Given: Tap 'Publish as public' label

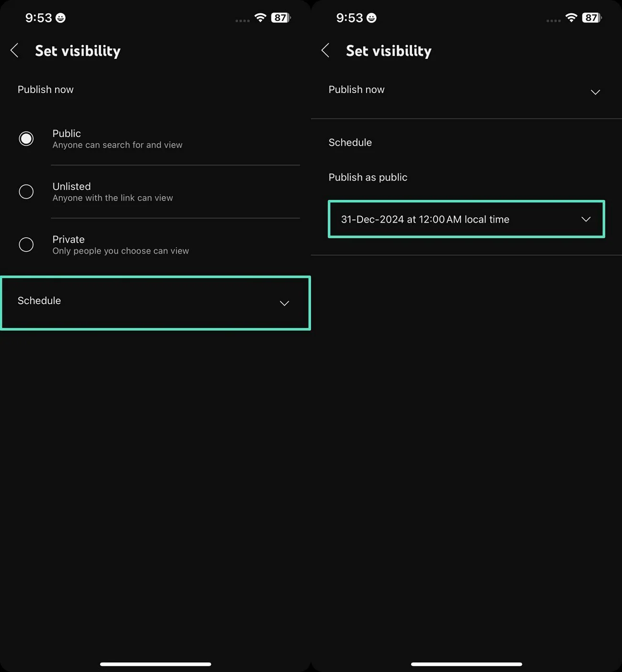Looking at the screenshot, I should tap(368, 177).
